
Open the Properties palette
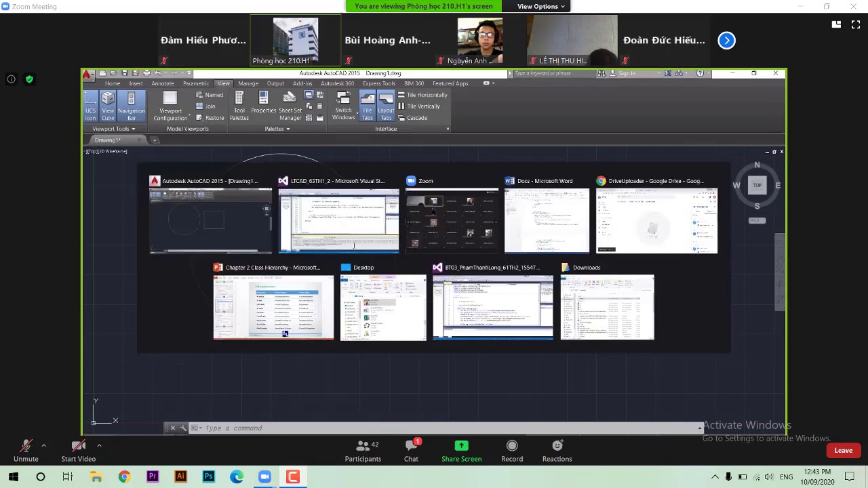pos(264,104)
